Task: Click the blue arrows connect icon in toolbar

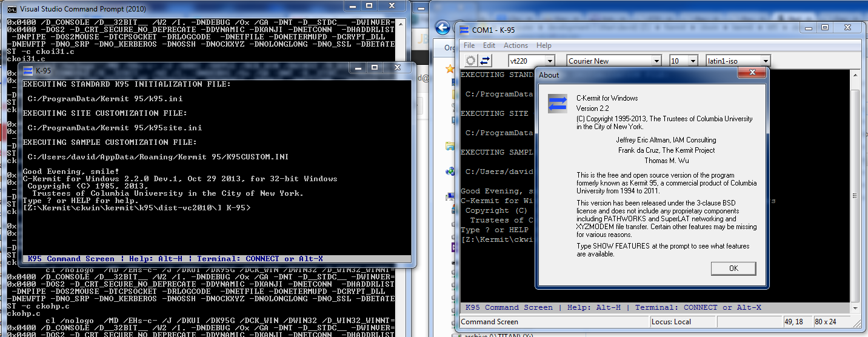Action: tap(486, 61)
